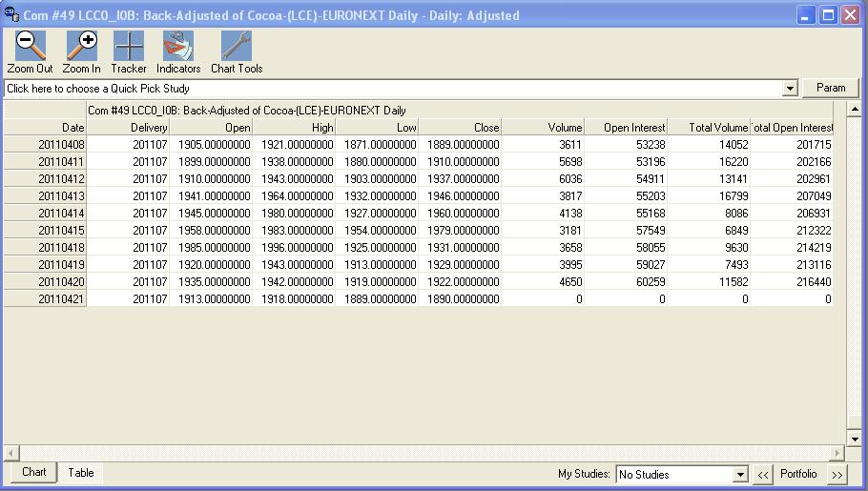Activate the Tracker crosshair tool
This screenshot has width=868, height=491.
coord(129,46)
